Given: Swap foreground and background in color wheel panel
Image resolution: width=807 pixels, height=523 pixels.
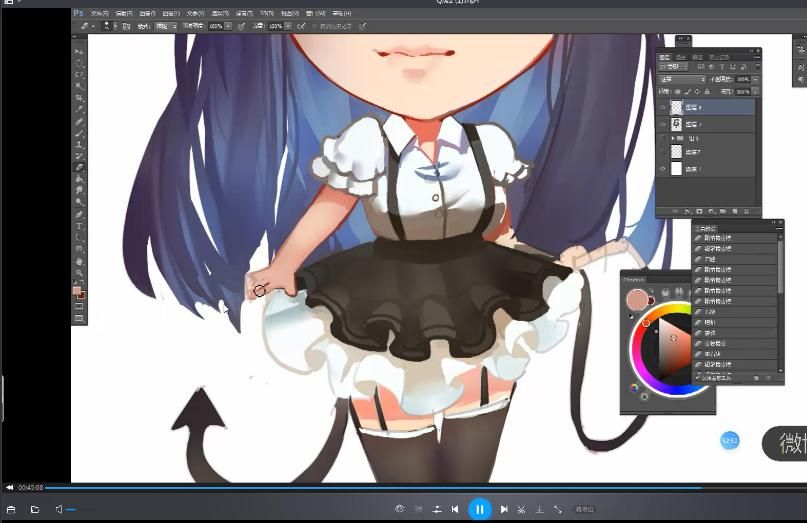Looking at the screenshot, I should (x=652, y=291).
